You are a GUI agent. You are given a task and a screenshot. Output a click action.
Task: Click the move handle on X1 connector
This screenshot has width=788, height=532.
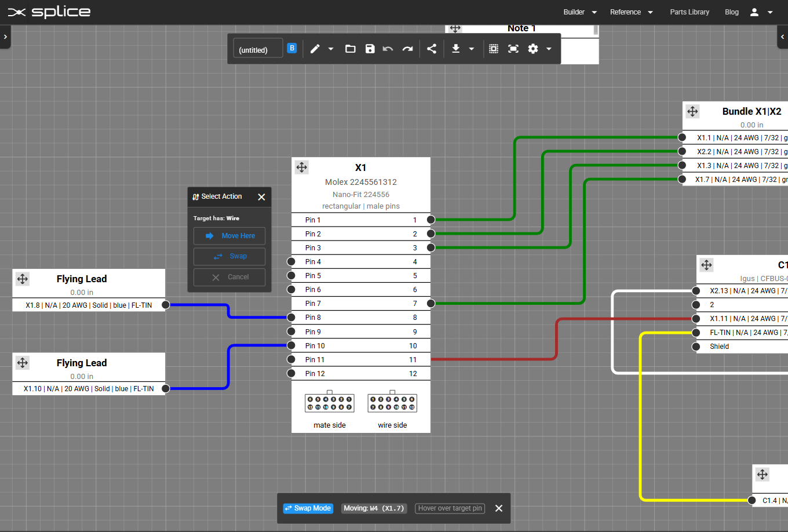(302, 167)
